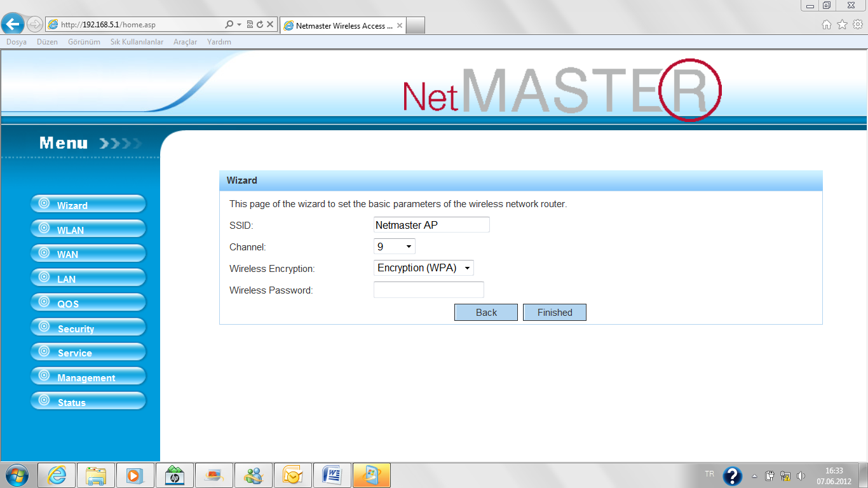Open the Düzen menu
The image size is (868, 488).
tap(47, 42)
